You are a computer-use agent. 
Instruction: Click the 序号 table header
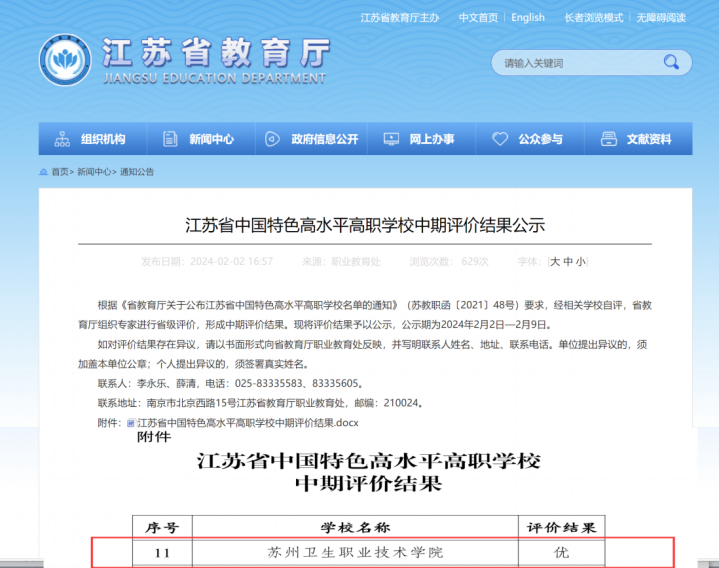pyautogui.click(x=162, y=528)
